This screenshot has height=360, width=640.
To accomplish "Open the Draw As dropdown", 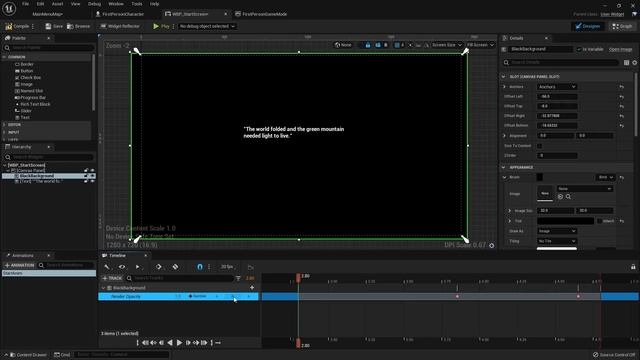I will pos(557,231).
